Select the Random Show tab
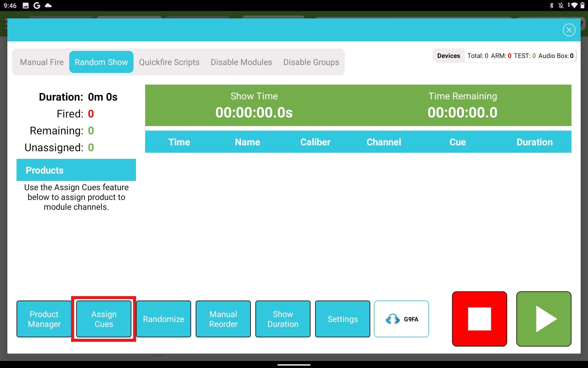588x368 pixels. 101,62
